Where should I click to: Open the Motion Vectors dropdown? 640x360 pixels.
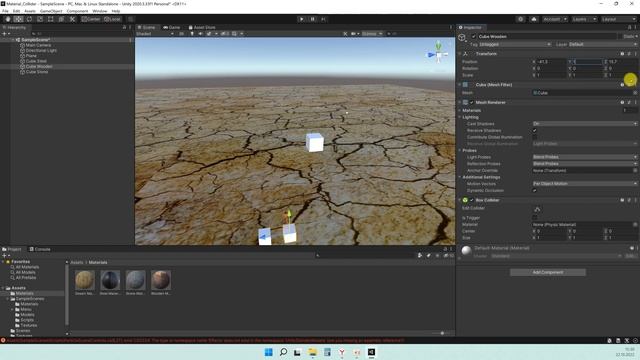click(x=585, y=184)
